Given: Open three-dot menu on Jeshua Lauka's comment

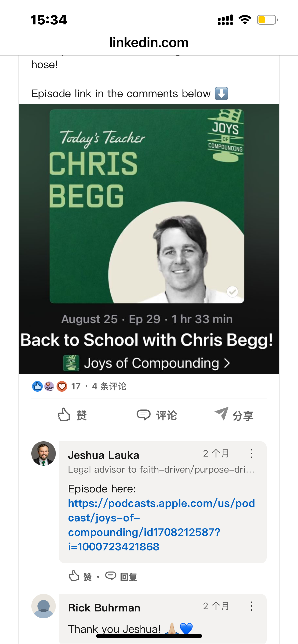Looking at the screenshot, I should [x=251, y=453].
